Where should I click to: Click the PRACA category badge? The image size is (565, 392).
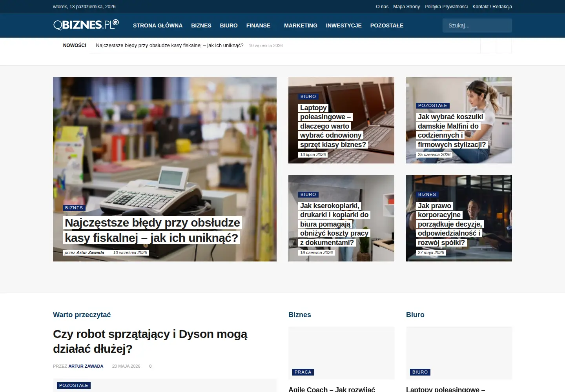point(303,372)
